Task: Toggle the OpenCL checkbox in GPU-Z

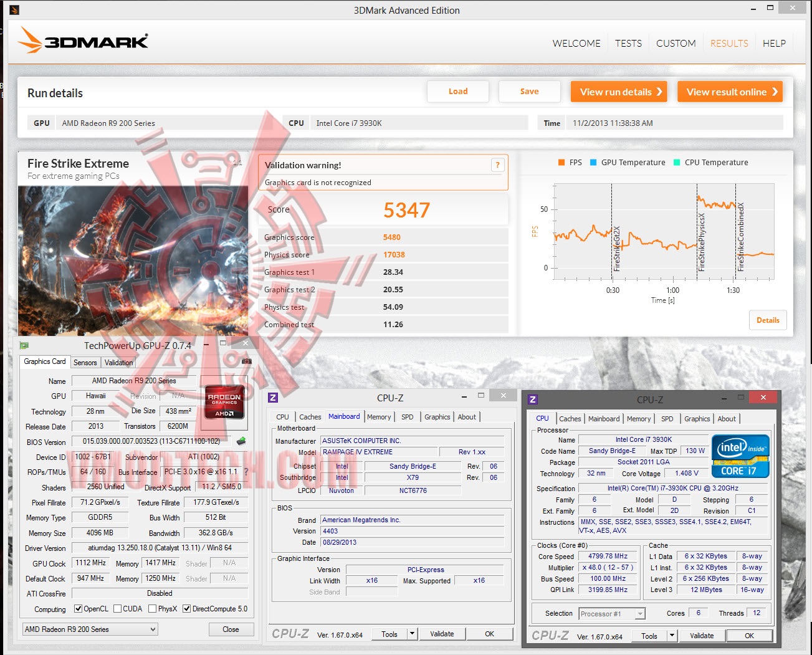Action: point(78,609)
